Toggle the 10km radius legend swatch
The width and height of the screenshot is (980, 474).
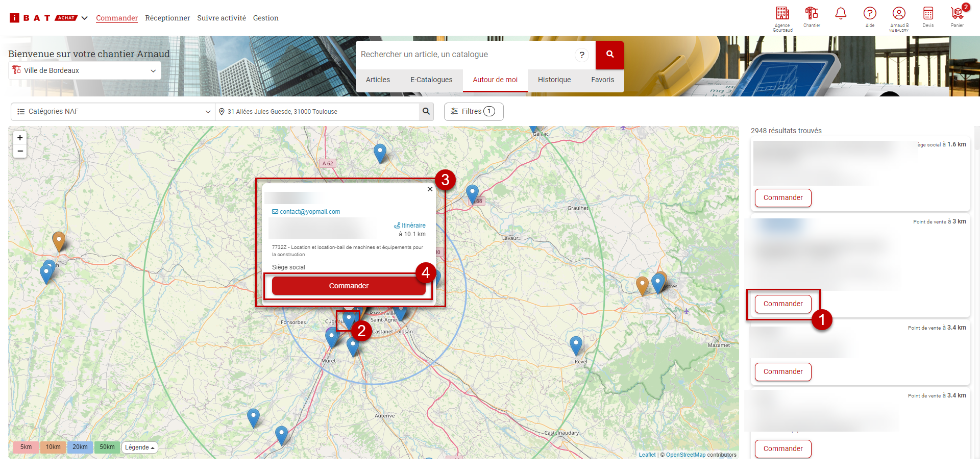click(x=53, y=447)
